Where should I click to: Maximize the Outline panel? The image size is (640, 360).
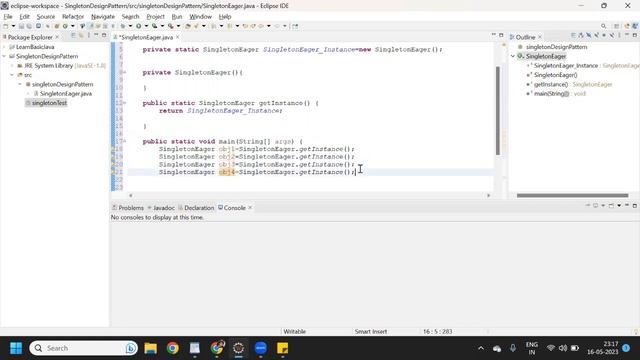click(x=635, y=36)
